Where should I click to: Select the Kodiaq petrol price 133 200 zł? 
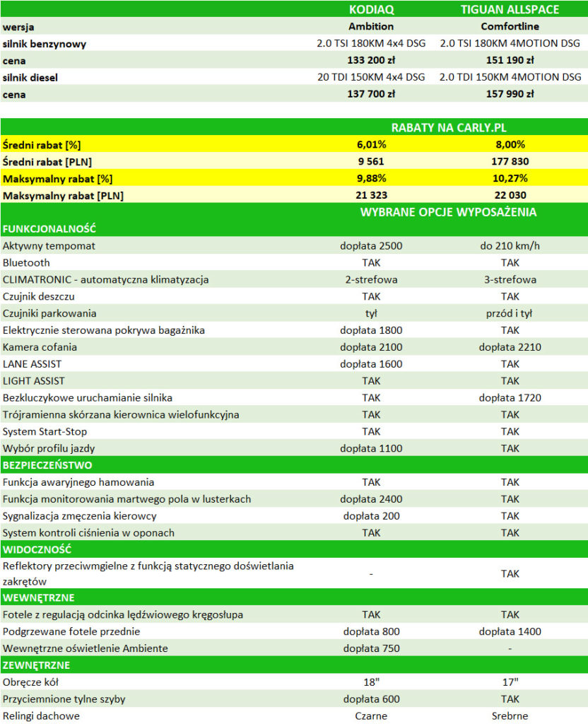(x=371, y=60)
